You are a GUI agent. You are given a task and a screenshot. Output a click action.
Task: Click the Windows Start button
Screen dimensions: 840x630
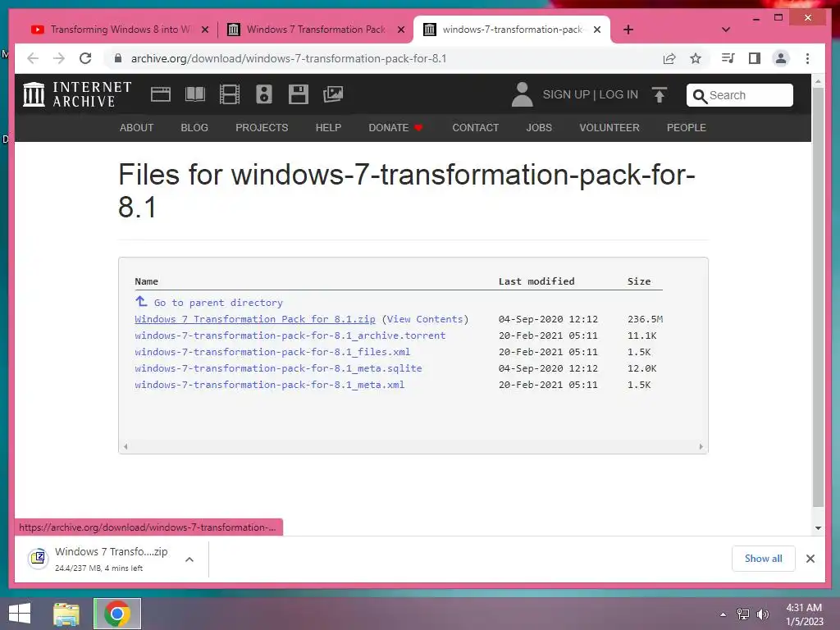click(x=20, y=614)
